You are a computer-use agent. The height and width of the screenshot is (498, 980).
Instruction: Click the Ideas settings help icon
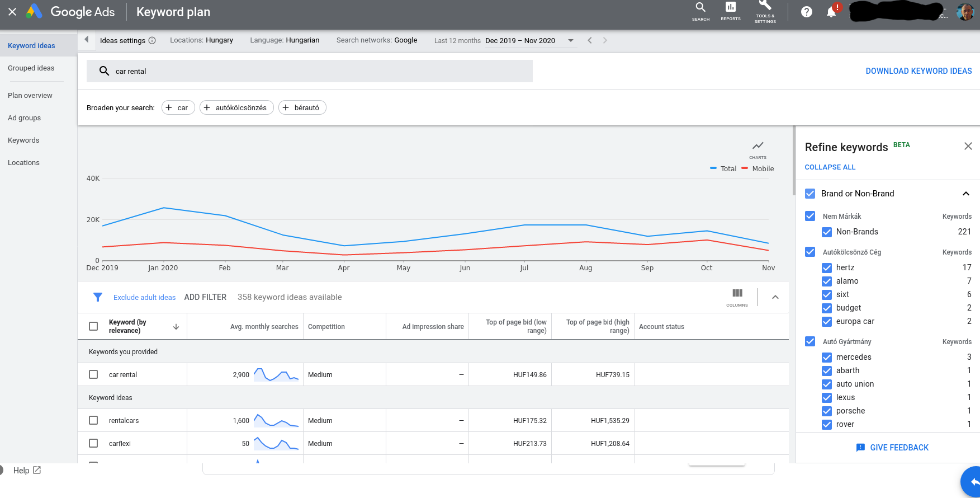pos(152,40)
